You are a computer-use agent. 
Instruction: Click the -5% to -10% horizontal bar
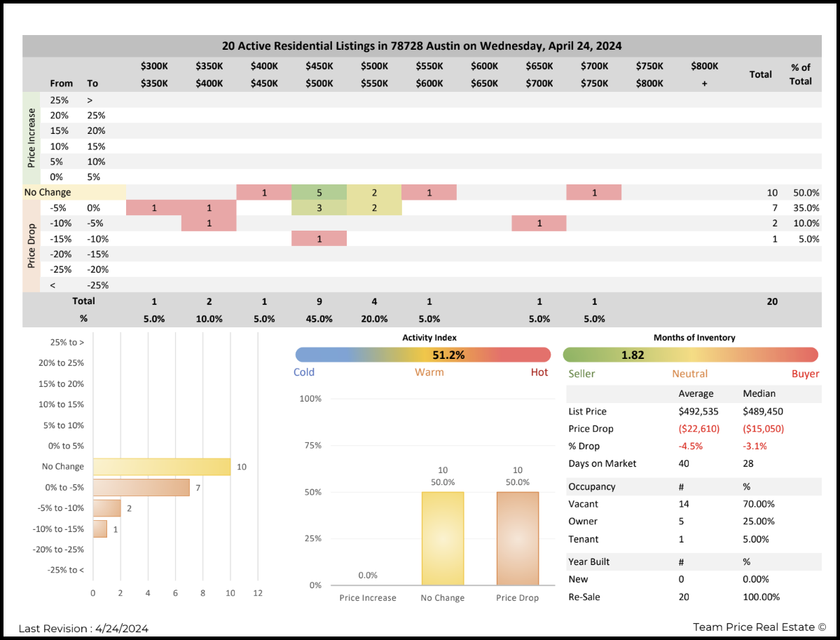click(106, 508)
